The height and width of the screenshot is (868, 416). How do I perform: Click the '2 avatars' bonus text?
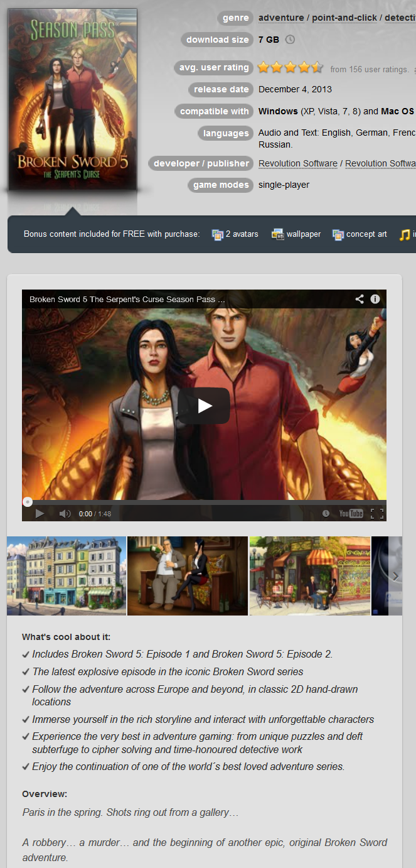(x=242, y=234)
